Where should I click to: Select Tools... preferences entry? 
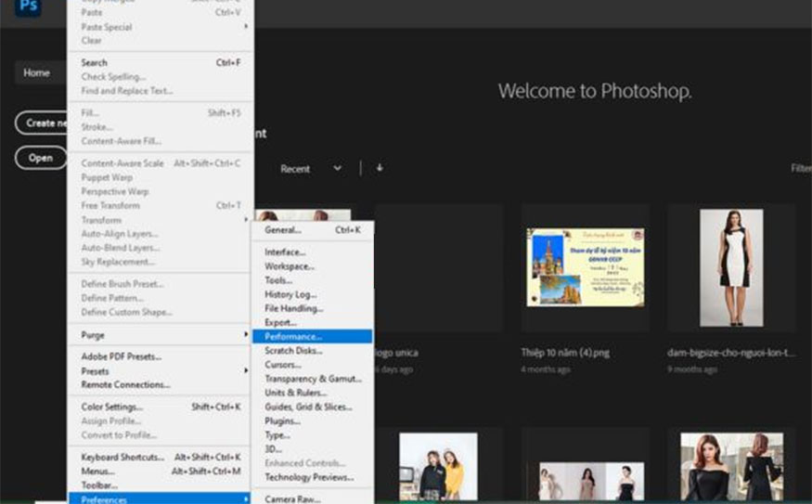click(312, 280)
